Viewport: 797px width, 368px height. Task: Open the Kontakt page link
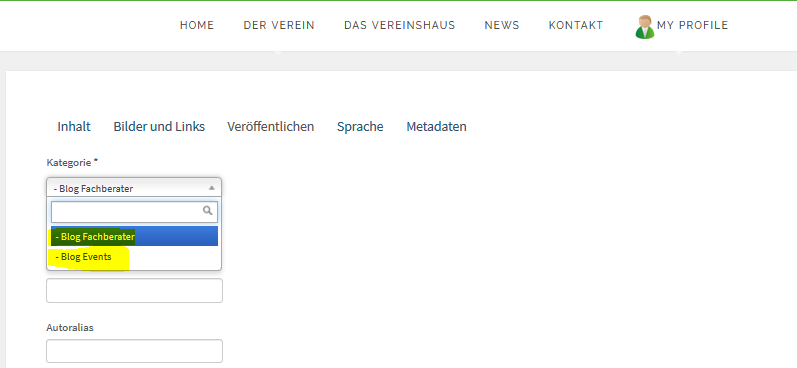576,25
